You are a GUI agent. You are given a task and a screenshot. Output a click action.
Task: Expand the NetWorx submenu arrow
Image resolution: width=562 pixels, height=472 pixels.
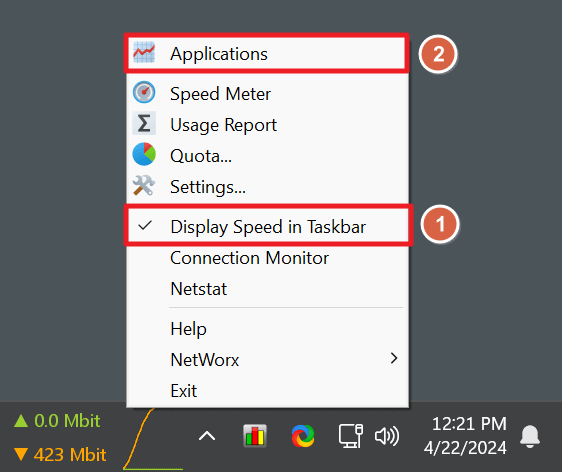click(x=394, y=358)
